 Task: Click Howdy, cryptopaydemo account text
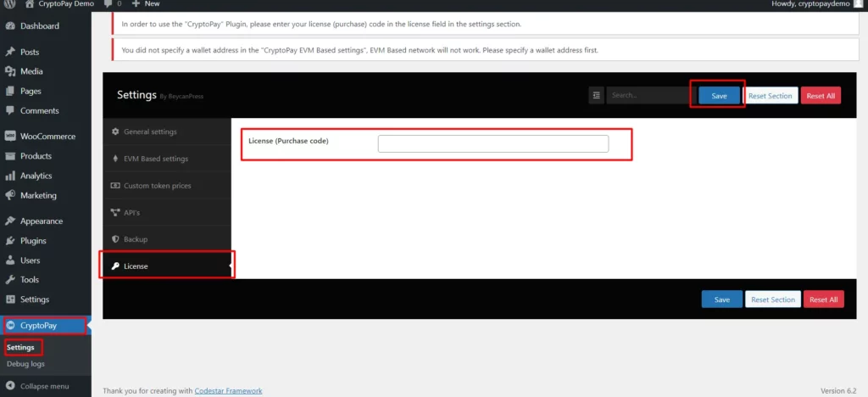pos(811,4)
